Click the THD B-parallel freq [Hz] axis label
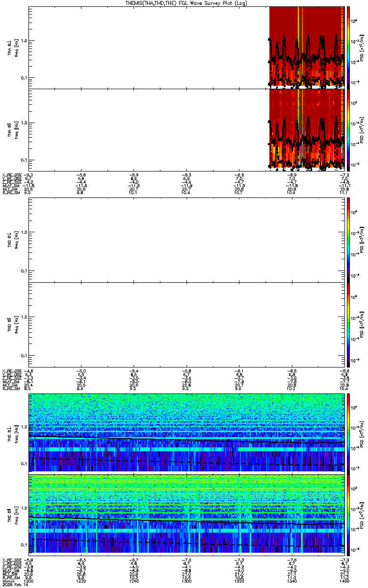The image size is (368, 588). tap(16, 324)
